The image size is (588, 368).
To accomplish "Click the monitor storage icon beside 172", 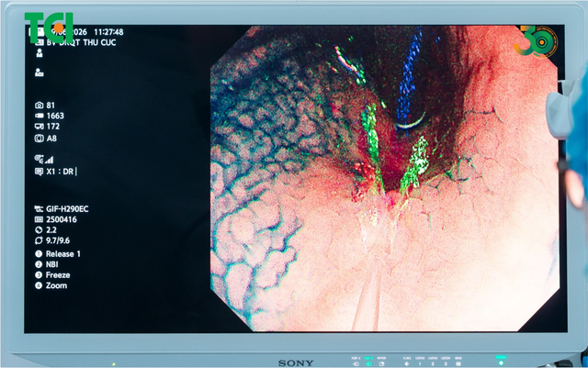I will (39, 127).
